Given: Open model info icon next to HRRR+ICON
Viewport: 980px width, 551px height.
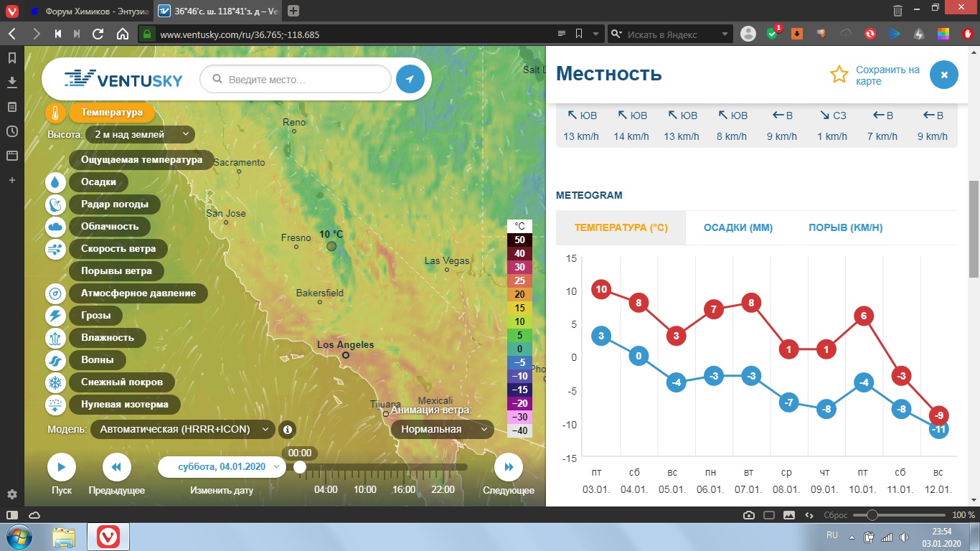Looking at the screenshot, I should (x=288, y=430).
